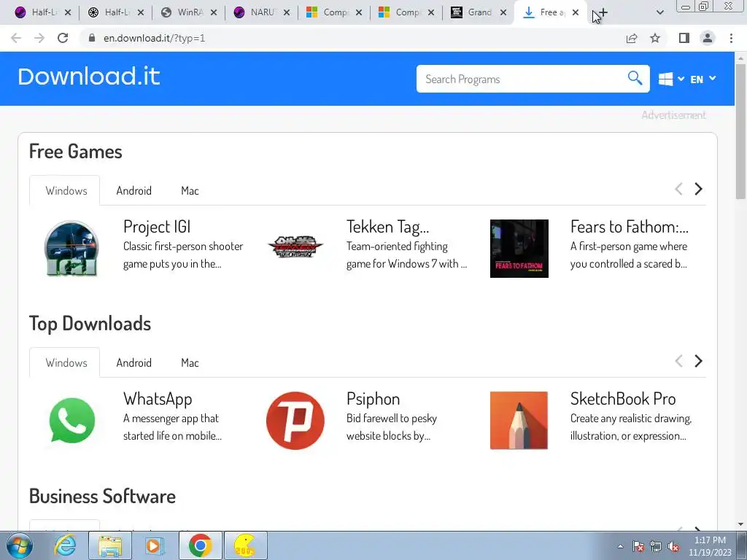Click the muted volume tray icon
The image size is (747, 560).
point(673,546)
